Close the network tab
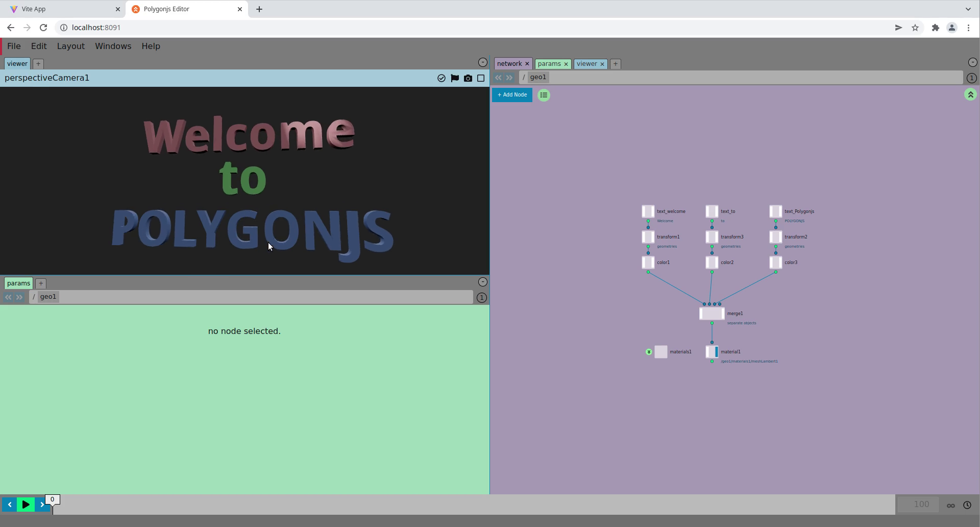 (527, 64)
